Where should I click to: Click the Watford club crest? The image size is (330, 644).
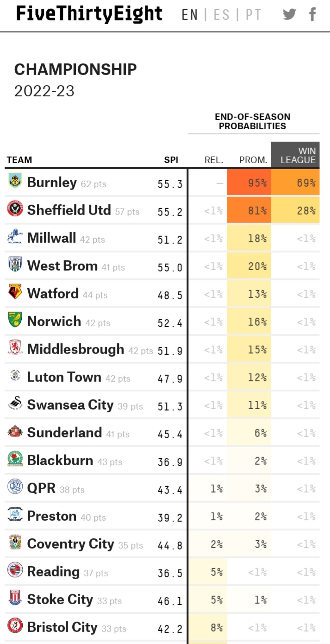(x=15, y=293)
